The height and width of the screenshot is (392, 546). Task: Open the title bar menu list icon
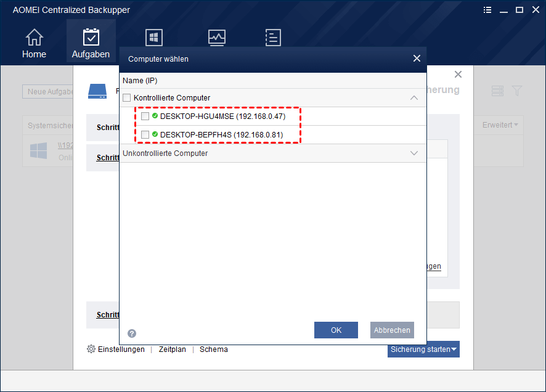click(487, 10)
